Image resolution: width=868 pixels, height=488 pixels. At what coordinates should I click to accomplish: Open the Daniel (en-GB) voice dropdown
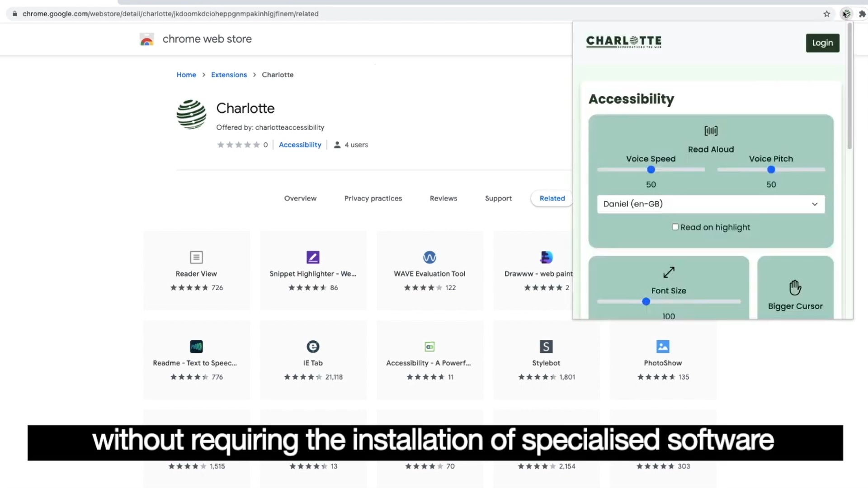coord(711,204)
